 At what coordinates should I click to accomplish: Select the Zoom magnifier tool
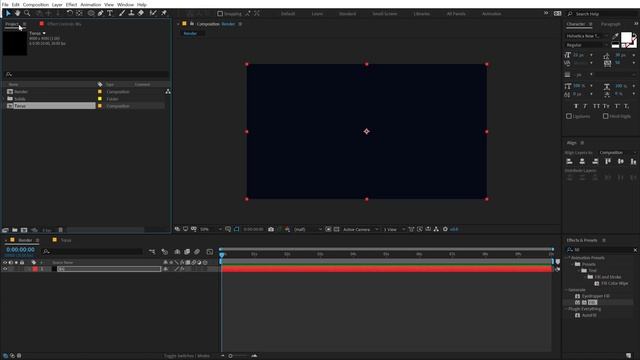coord(27,13)
